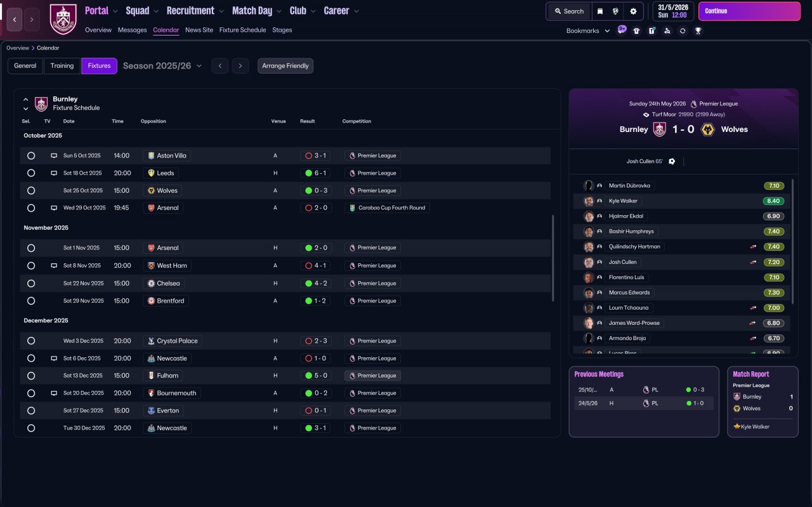Viewport: 812px width, 507px height.
Task: Expand the Portal menu dropdown arrow
Action: (x=115, y=11)
